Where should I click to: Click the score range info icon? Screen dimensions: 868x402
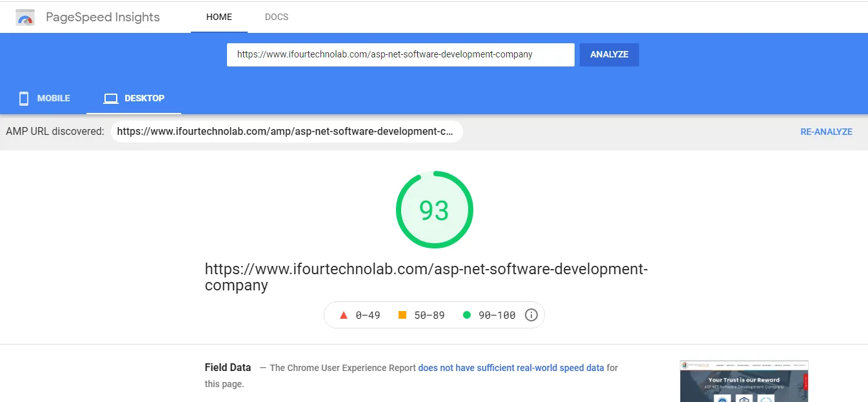pos(531,315)
